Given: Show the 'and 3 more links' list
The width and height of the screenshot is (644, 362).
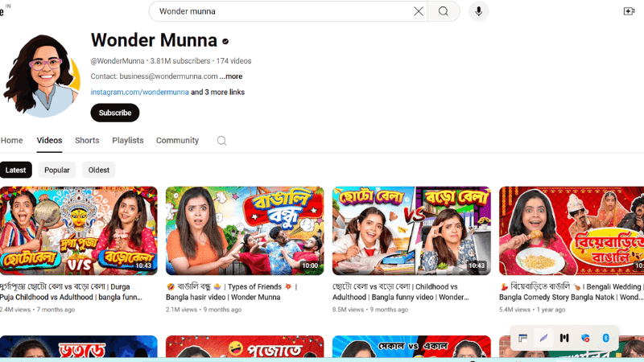Looking at the screenshot, I should [x=217, y=92].
